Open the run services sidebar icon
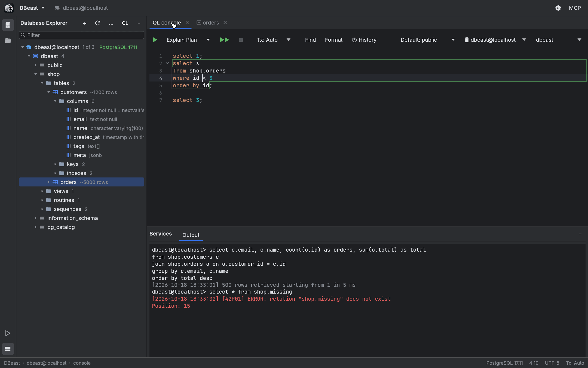Image resolution: width=588 pixels, height=368 pixels. 8,333
